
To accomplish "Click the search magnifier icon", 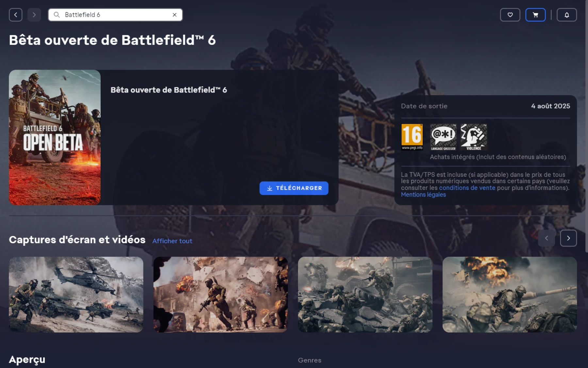I will tap(57, 15).
